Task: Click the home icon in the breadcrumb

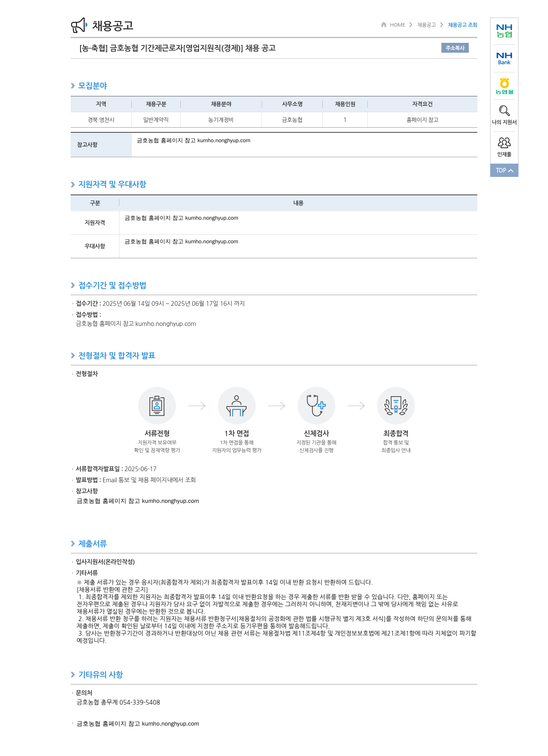Action: (384, 24)
